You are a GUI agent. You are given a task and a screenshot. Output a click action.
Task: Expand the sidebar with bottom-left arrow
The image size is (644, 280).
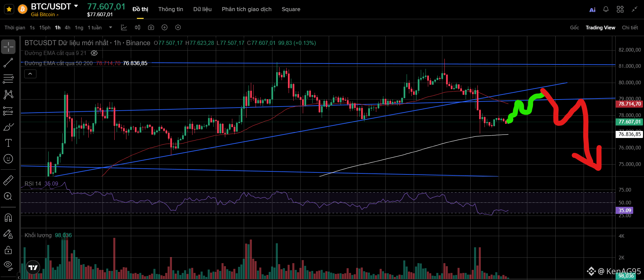[19, 277]
